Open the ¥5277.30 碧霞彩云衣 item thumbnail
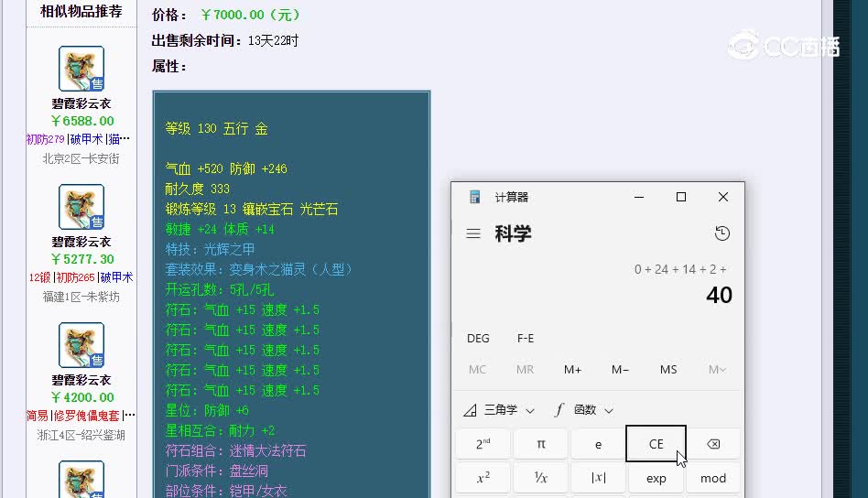This screenshot has height=498, width=868. coord(81,207)
